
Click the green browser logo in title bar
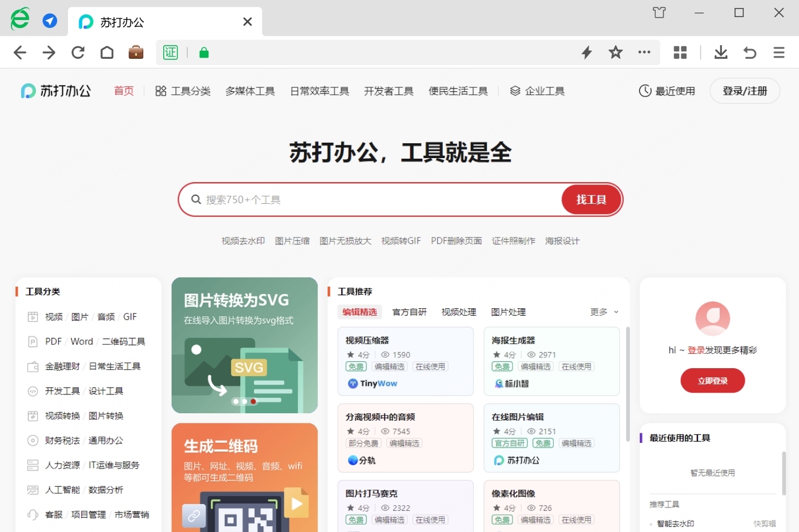pos(20,19)
